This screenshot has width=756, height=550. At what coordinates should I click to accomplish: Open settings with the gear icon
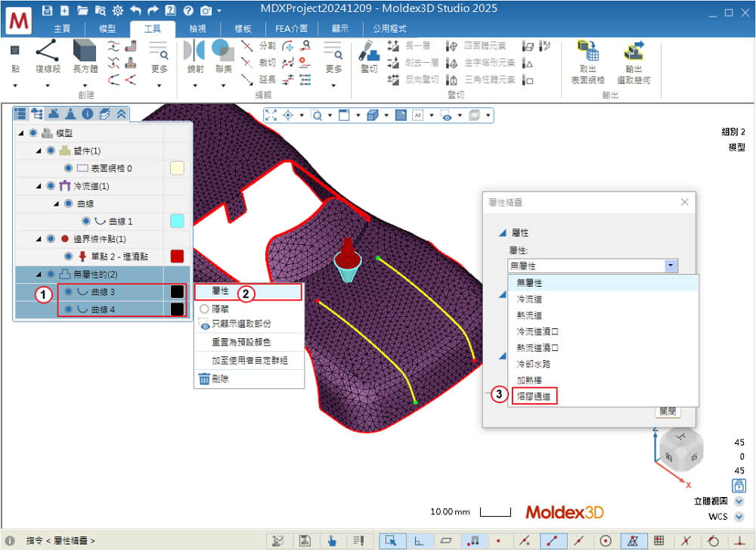[x=118, y=10]
